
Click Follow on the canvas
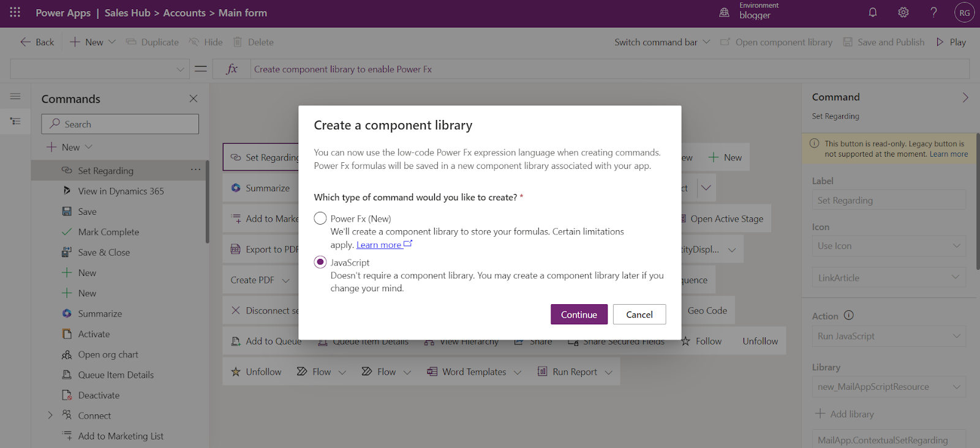[702, 341]
